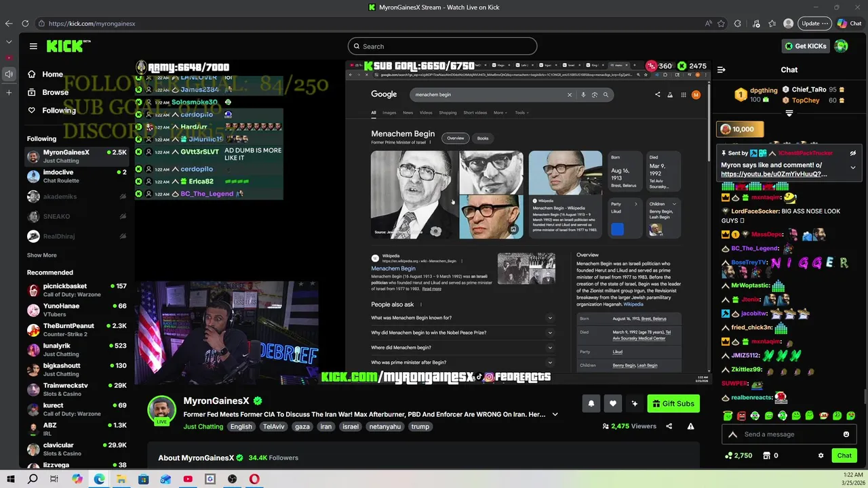Open SNEAKO offline channel
868x488 pixels.
click(x=77, y=216)
